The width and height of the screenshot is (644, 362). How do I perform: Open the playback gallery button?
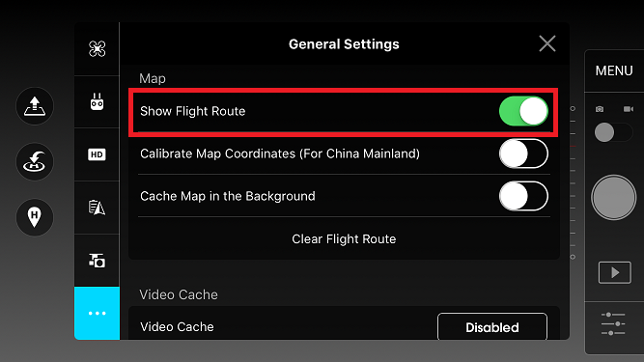[x=614, y=272]
